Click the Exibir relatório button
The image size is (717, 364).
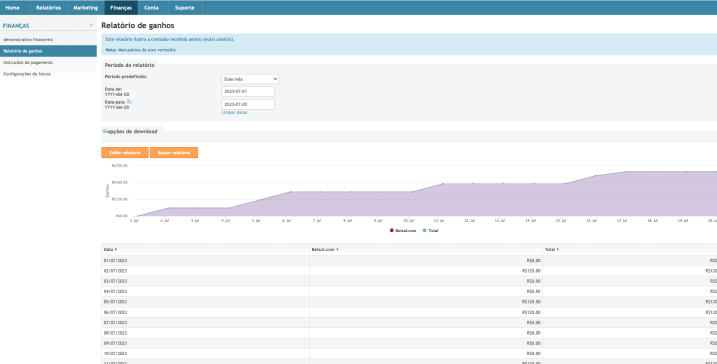125,153
